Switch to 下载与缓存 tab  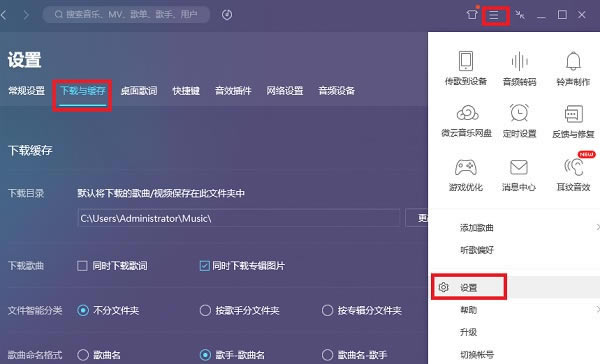tap(83, 91)
